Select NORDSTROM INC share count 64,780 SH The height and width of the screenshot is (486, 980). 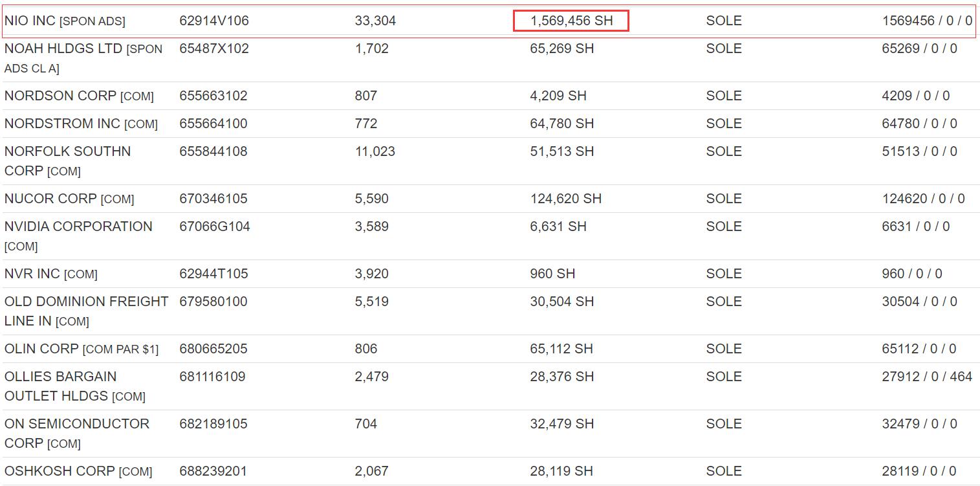click(x=561, y=124)
